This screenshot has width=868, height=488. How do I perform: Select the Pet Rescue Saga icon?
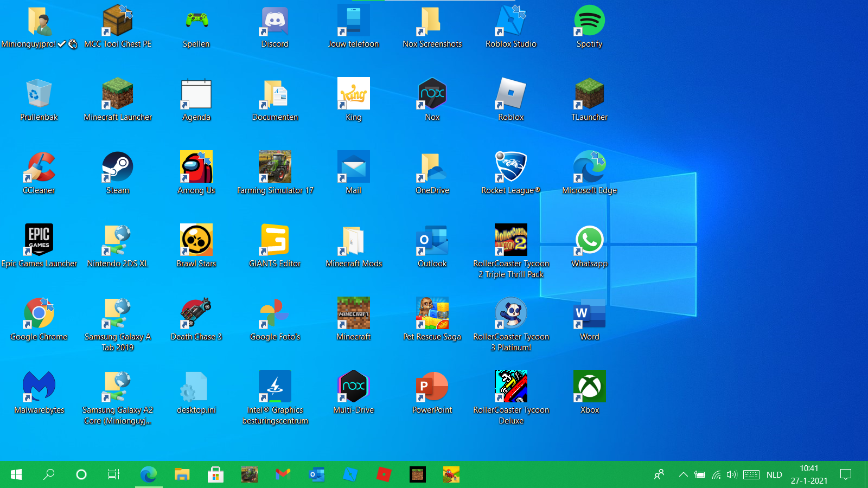pos(432,320)
